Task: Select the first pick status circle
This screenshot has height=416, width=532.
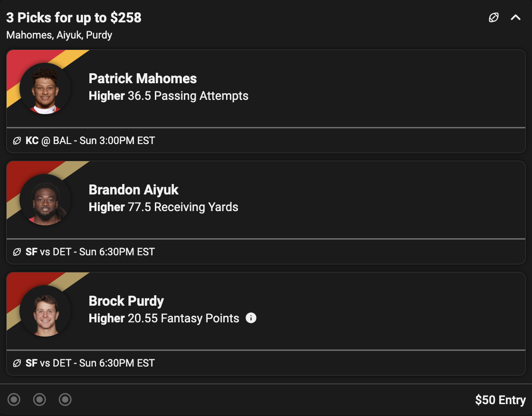Action: tap(14, 400)
